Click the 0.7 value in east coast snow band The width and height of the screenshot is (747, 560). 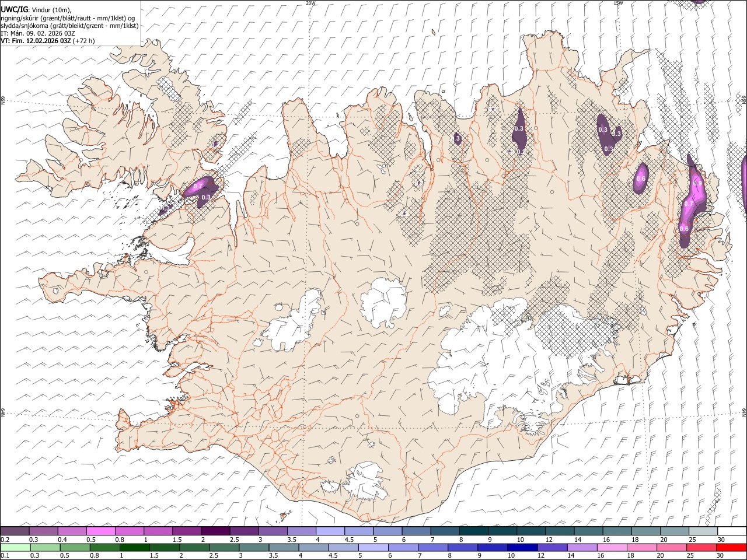(x=689, y=204)
